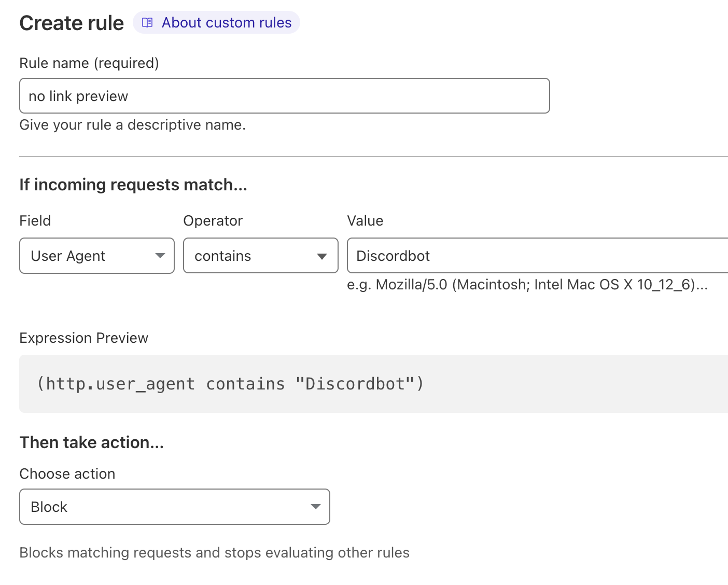Click the arrow on the Block dropdown
This screenshot has height=585, width=728.
point(315,507)
